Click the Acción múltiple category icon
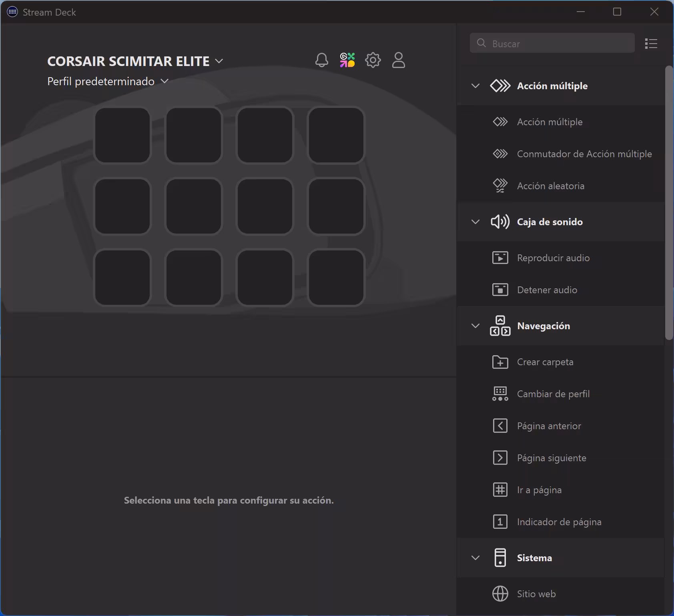The height and width of the screenshot is (616, 674). click(500, 86)
